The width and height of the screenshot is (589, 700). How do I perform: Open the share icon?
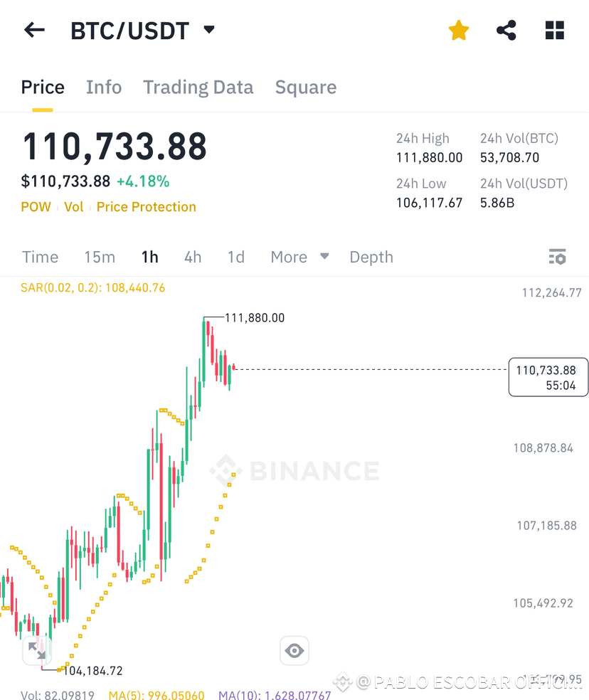pos(506,31)
